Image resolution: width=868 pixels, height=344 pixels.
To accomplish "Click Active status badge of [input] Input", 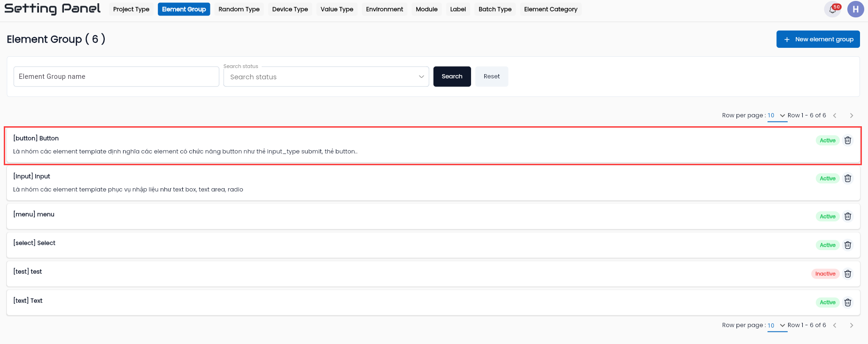I will click(828, 178).
